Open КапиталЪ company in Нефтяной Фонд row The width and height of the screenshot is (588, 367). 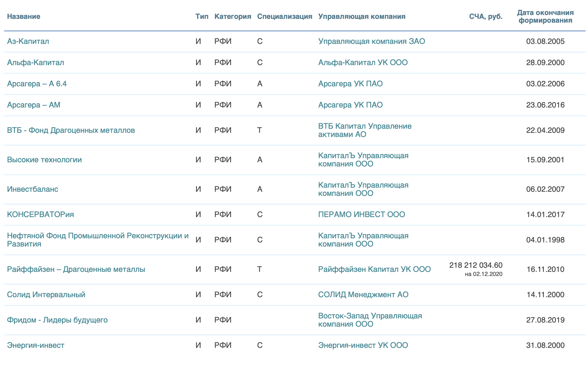pos(363,240)
